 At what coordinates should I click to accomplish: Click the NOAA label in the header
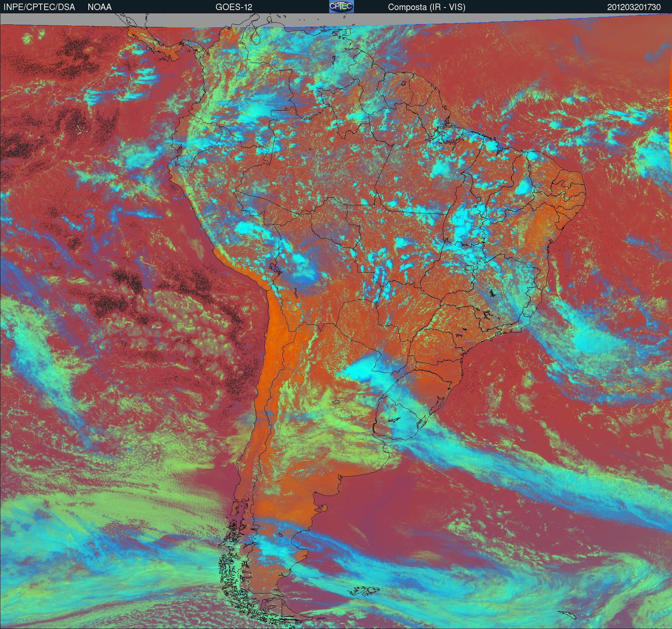click(x=100, y=7)
